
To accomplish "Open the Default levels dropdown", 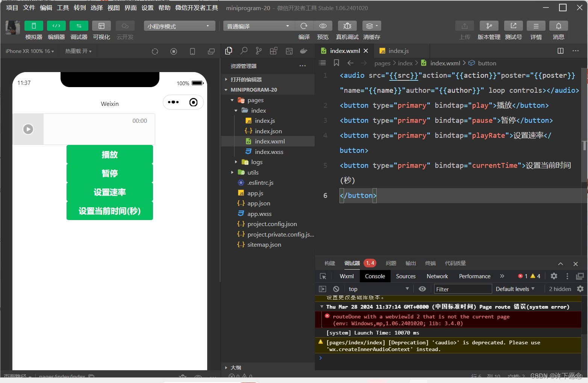I will point(515,289).
